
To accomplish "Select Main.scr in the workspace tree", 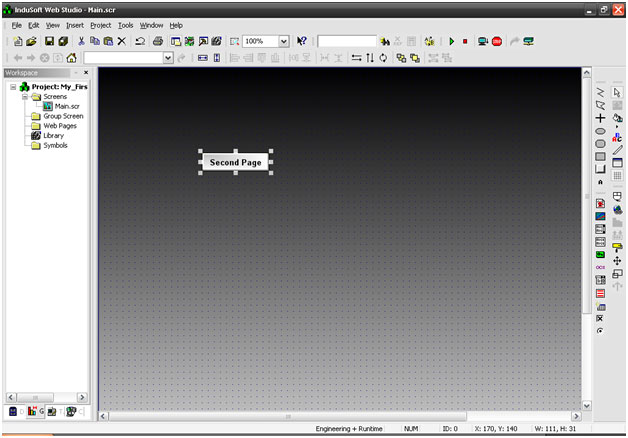I will coord(67,106).
